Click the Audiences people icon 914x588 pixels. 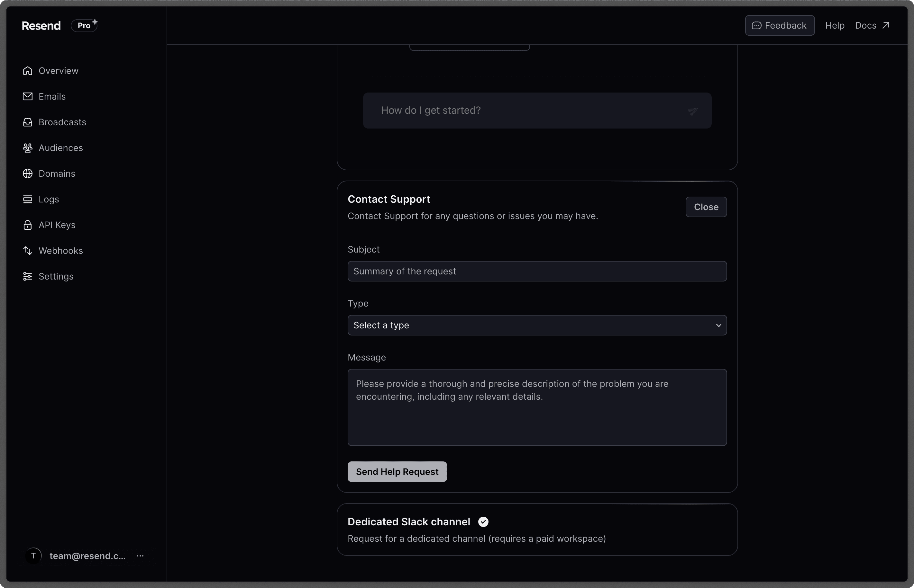pos(28,148)
